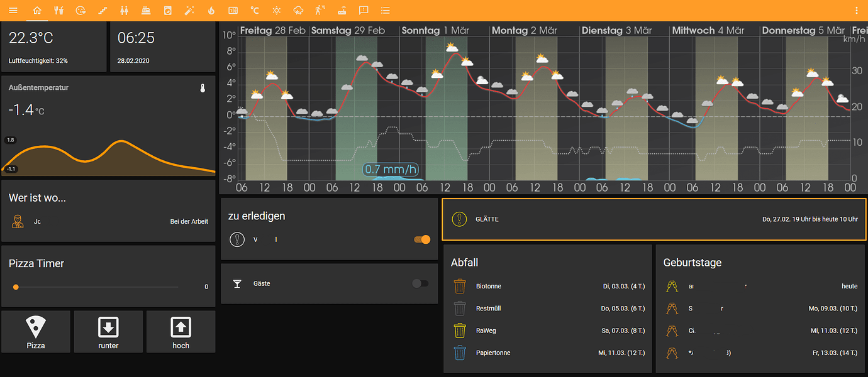Screen dimensions: 868x377
Task: Click the flame icon in the toolbar
Action: (211, 10)
